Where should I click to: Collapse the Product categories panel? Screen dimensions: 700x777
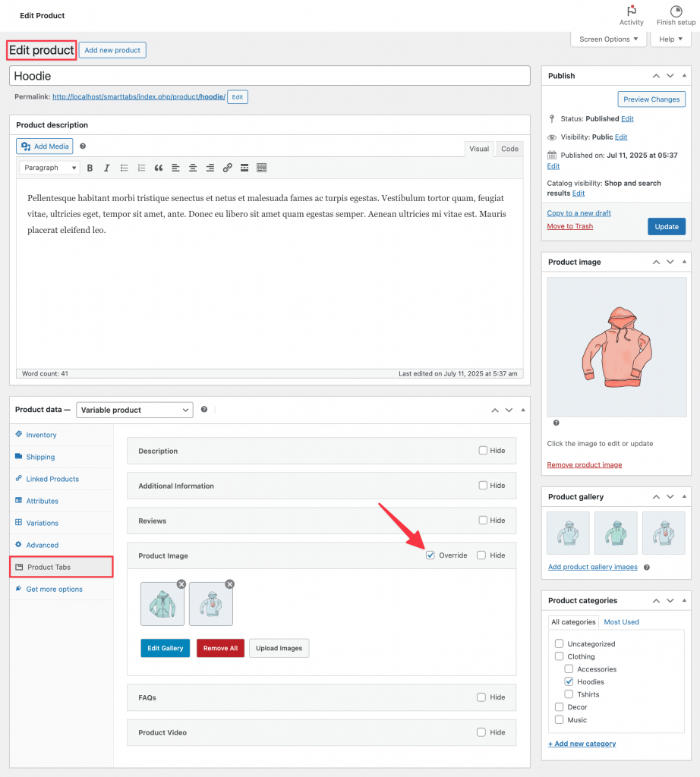[684, 601]
